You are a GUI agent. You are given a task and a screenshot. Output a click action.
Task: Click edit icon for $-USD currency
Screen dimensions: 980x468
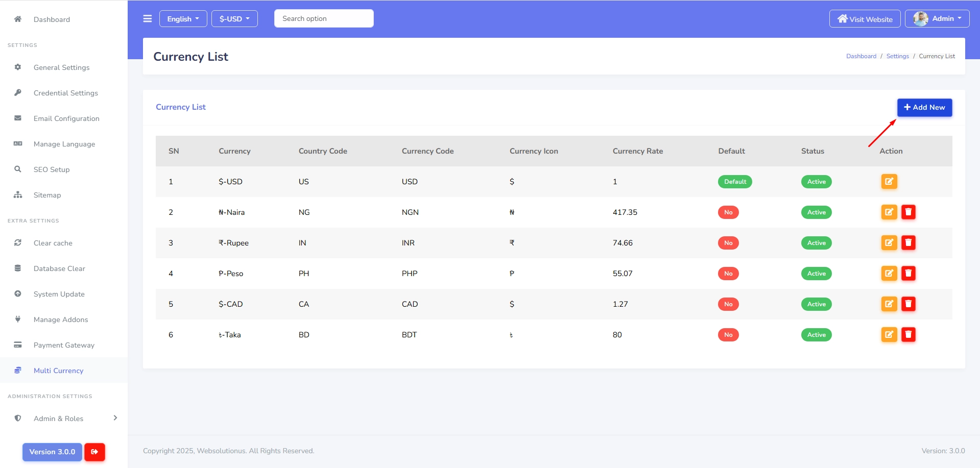pos(889,182)
